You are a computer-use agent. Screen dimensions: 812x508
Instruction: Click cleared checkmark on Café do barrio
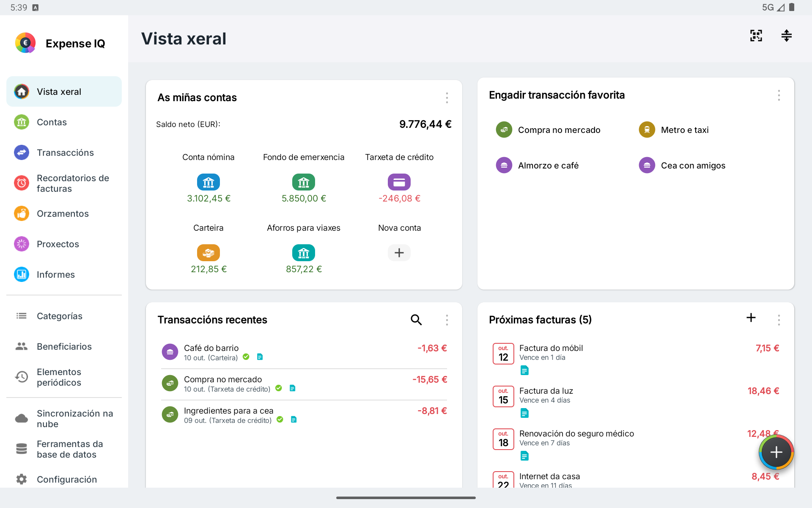(246, 357)
